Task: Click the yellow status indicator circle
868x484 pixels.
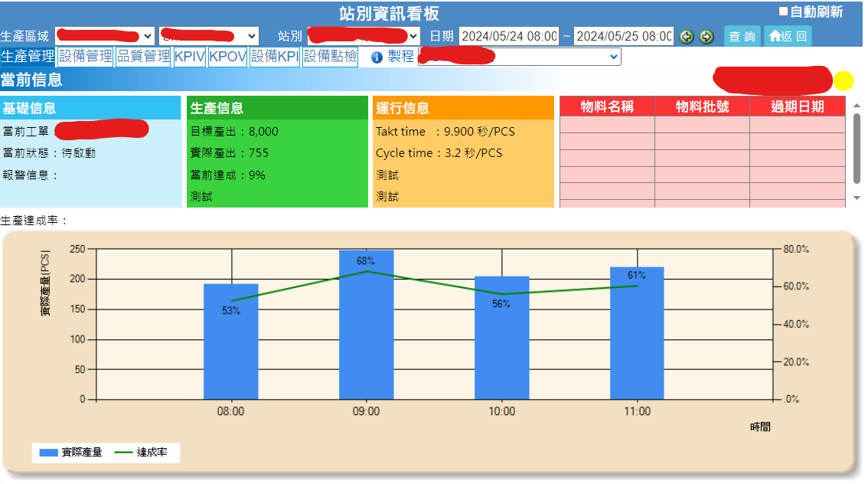Action: [x=844, y=80]
